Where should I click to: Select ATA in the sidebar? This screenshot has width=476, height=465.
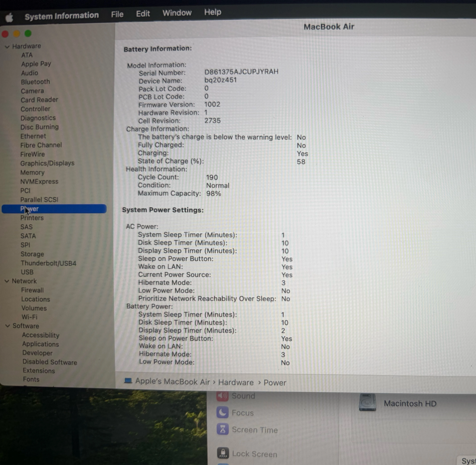(x=27, y=55)
